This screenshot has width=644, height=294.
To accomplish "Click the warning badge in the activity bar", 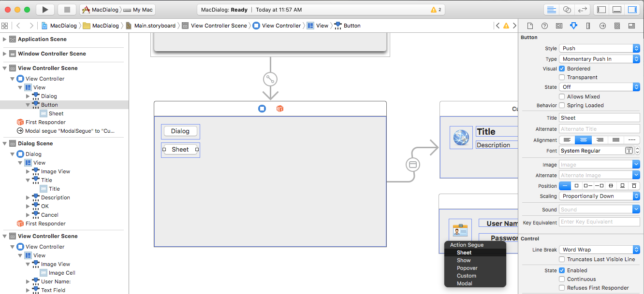I will pyautogui.click(x=437, y=9).
